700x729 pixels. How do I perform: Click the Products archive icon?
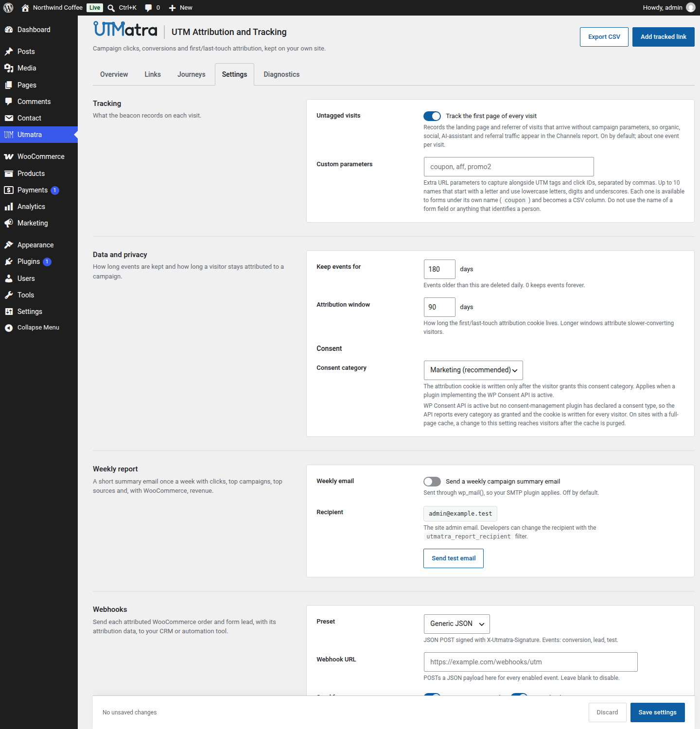click(x=9, y=174)
